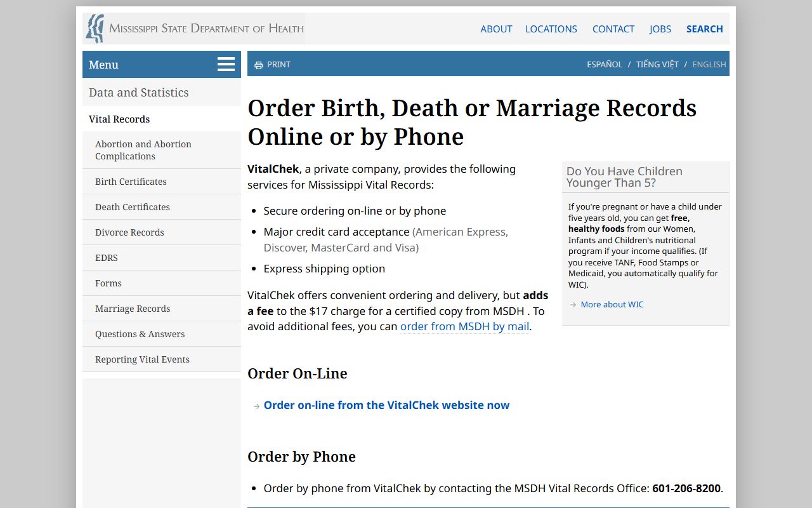Open the CONTACT page
This screenshot has width=812, height=508.
tap(613, 29)
